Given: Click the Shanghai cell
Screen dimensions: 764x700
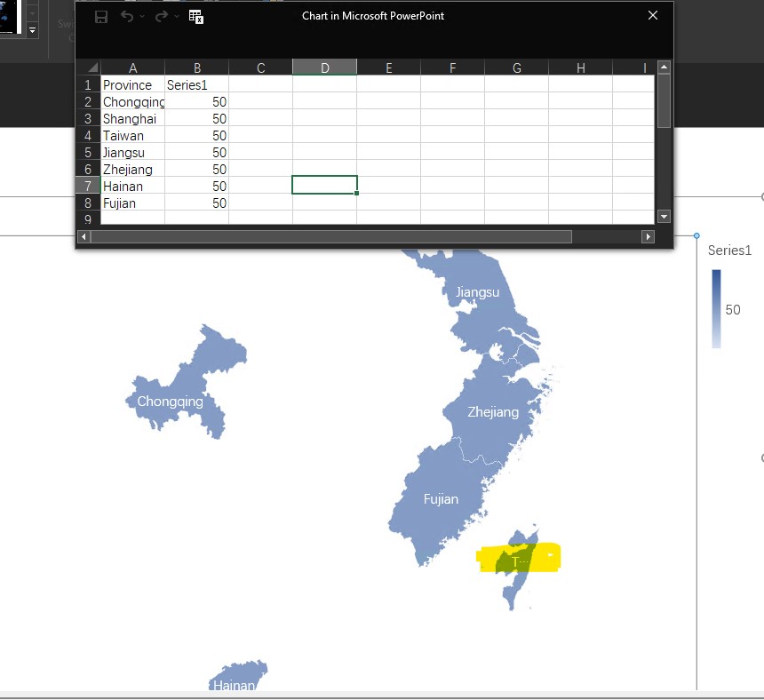Looking at the screenshot, I should point(132,118).
